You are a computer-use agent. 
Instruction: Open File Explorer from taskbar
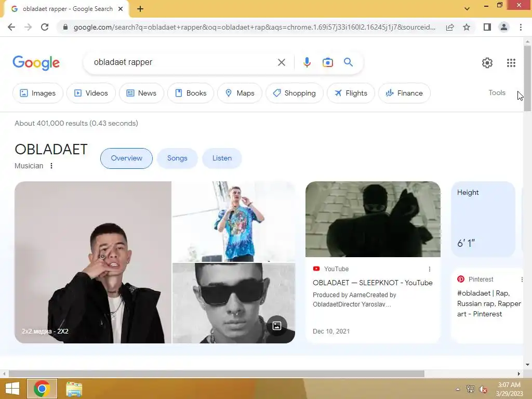coord(74,389)
